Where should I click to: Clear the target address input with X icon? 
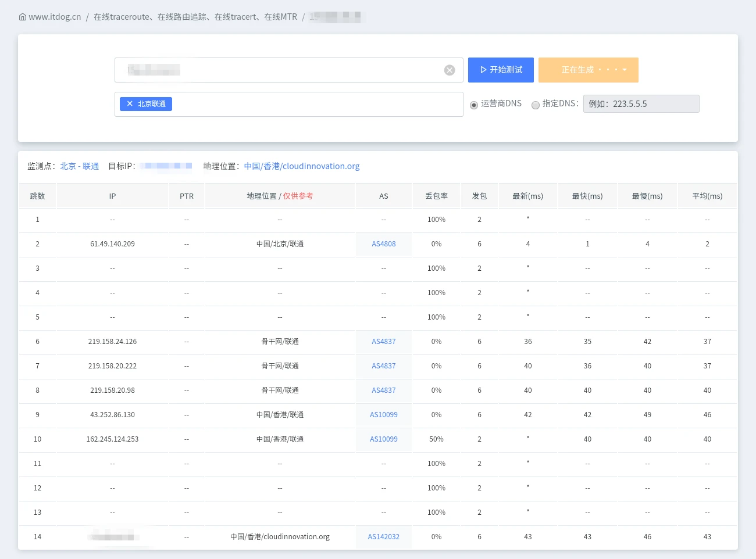point(450,70)
